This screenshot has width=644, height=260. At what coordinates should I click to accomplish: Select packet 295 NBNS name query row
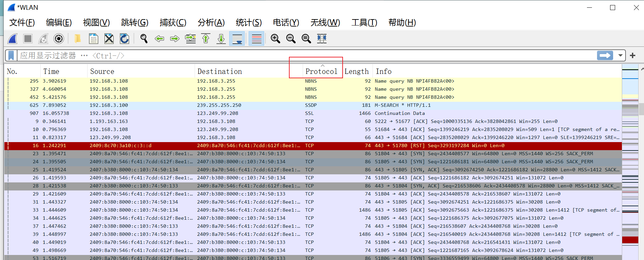(x=313, y=81)
